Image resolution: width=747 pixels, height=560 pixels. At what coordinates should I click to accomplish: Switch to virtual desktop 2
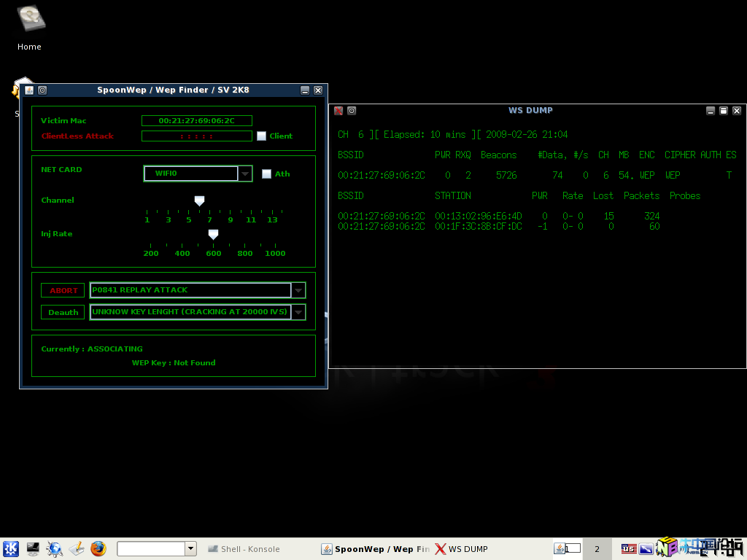597,549
